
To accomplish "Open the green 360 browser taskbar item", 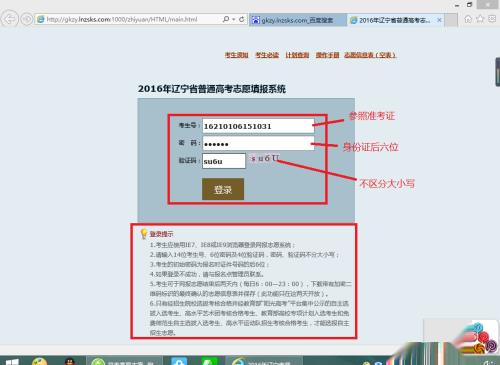I will pos(125,361).
